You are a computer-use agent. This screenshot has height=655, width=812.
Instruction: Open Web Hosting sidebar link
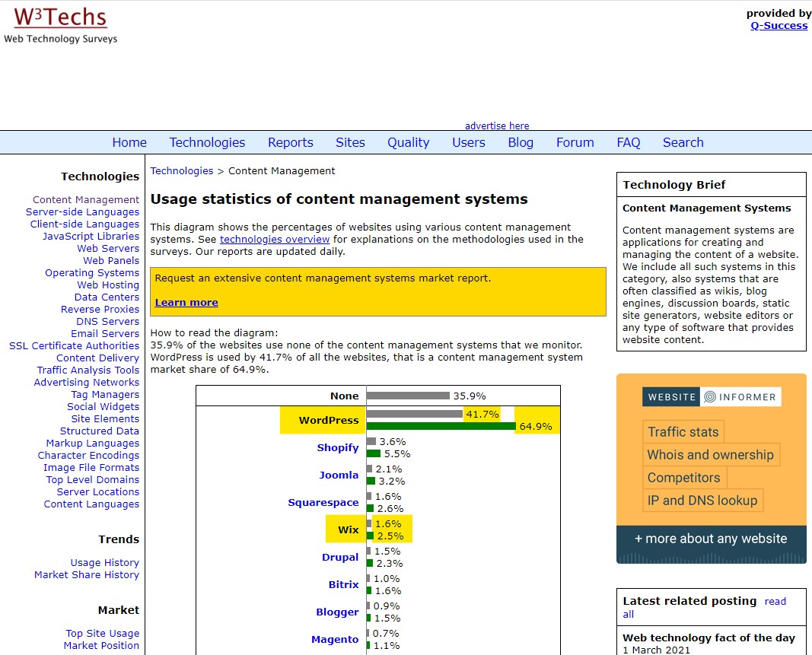[108, 285]
